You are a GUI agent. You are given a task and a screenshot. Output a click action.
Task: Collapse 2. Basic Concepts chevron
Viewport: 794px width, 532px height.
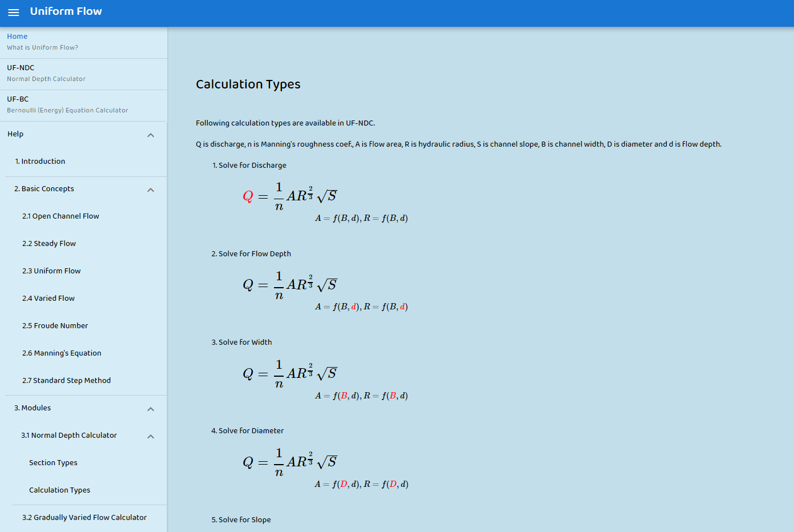(151, 190)
